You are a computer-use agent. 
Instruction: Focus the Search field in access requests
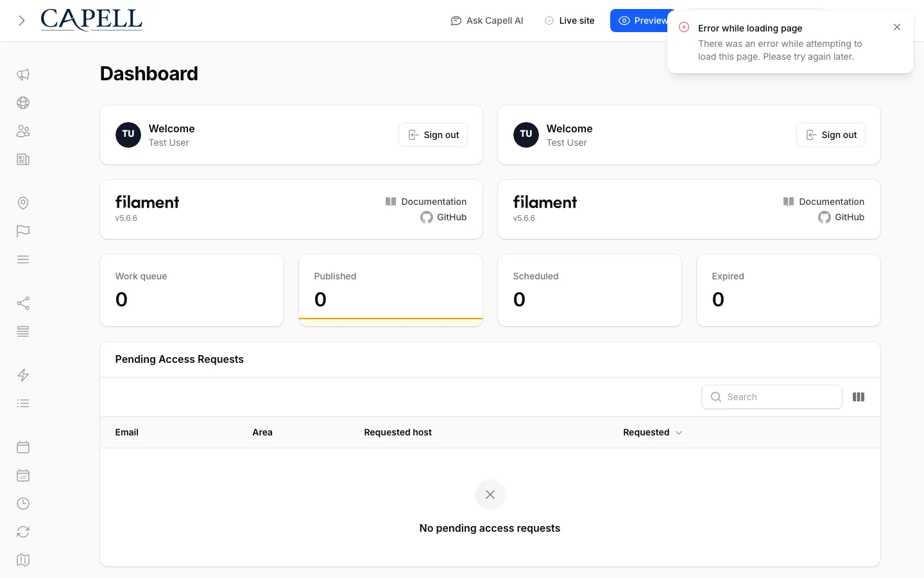click(x=772, y=397)
